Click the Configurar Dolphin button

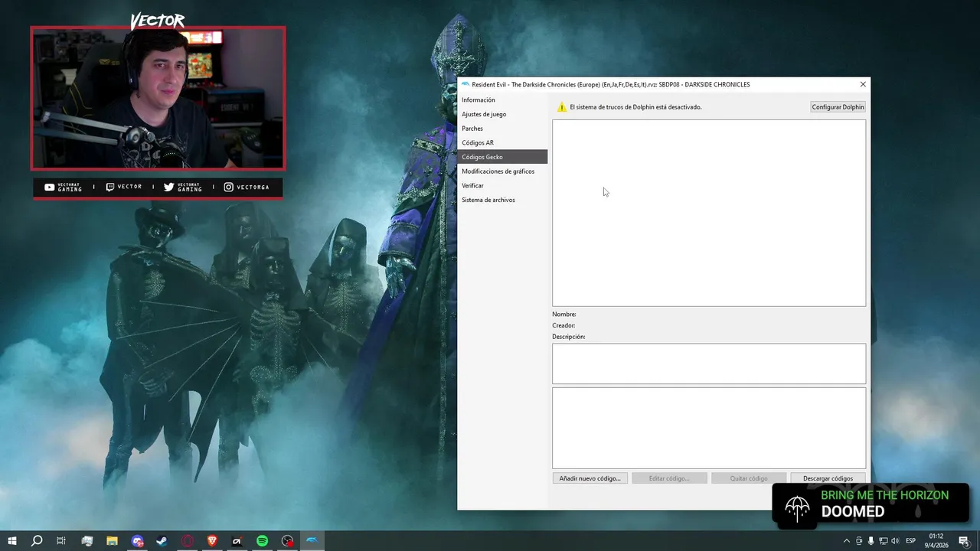pos(838,107)
